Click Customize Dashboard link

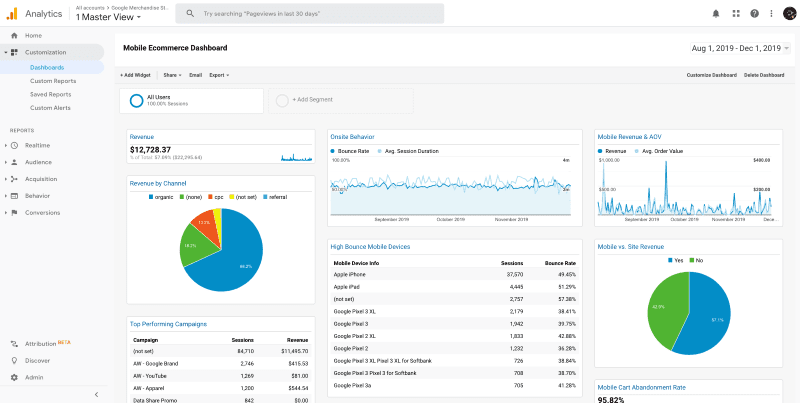coord(712,75)
